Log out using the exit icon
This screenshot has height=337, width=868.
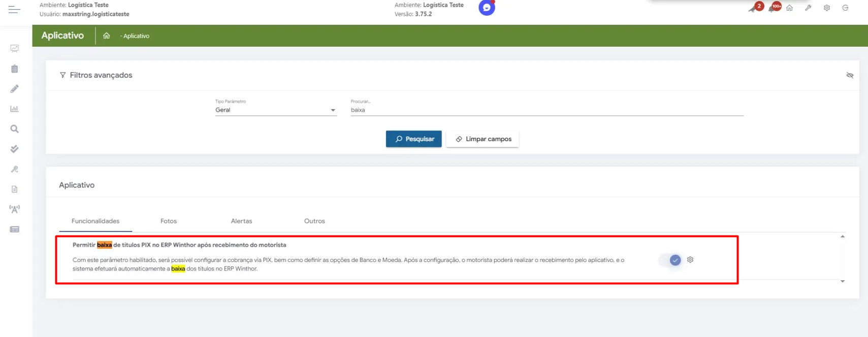coord(845,8)
